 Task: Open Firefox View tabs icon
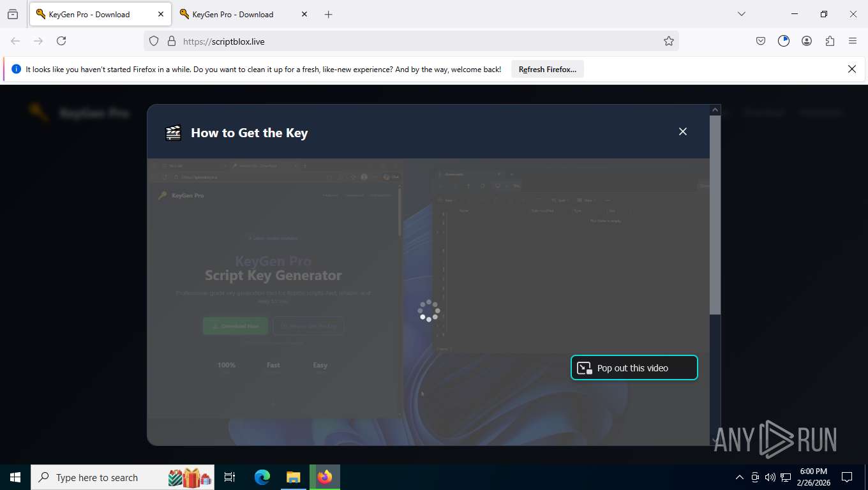pyautogui.click(x=13, y=14)
